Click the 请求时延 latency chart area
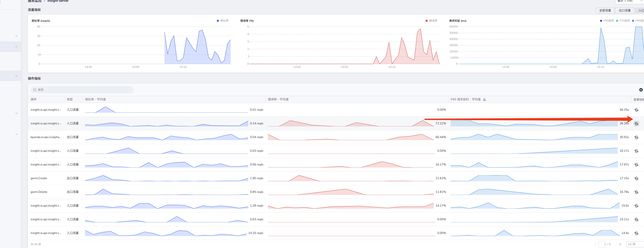Viewport: 644px width, 248px height. tap(551, 45)
